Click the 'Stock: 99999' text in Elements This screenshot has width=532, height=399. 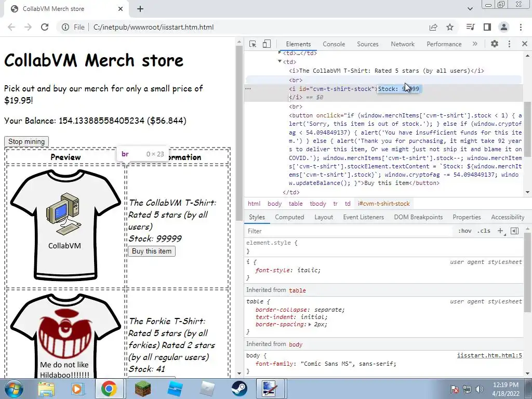[x=398, y=89]
